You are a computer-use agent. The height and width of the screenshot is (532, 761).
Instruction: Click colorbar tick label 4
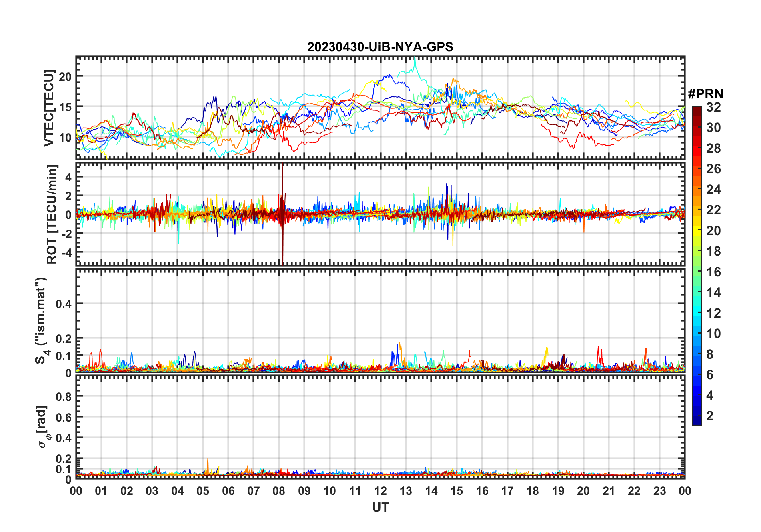coord(710,396)
